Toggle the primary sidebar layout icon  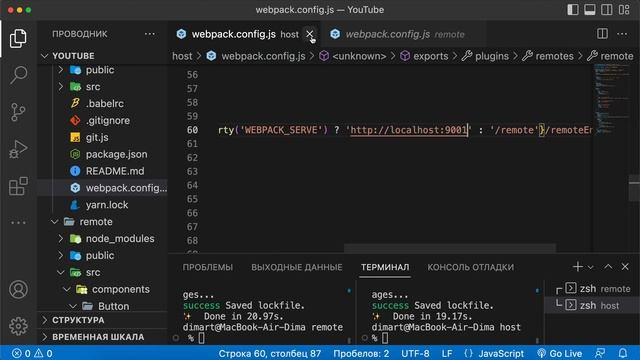click(573, 10)
